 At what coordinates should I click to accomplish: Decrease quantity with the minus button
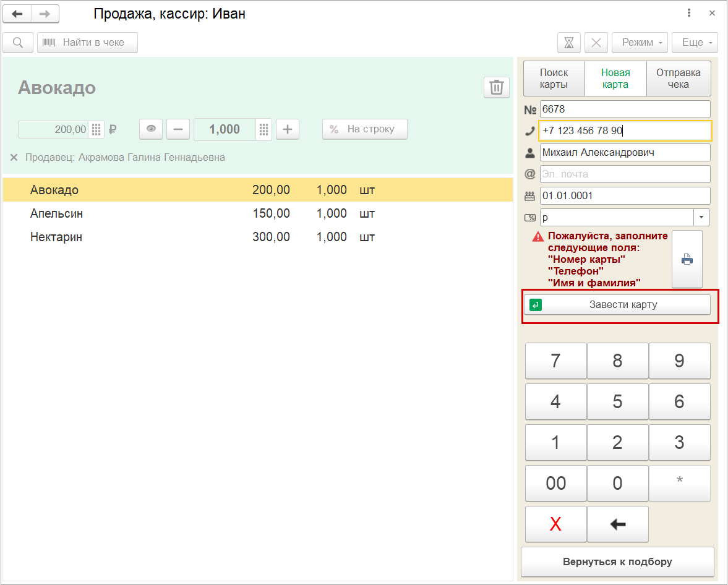(x=178, y=129)
